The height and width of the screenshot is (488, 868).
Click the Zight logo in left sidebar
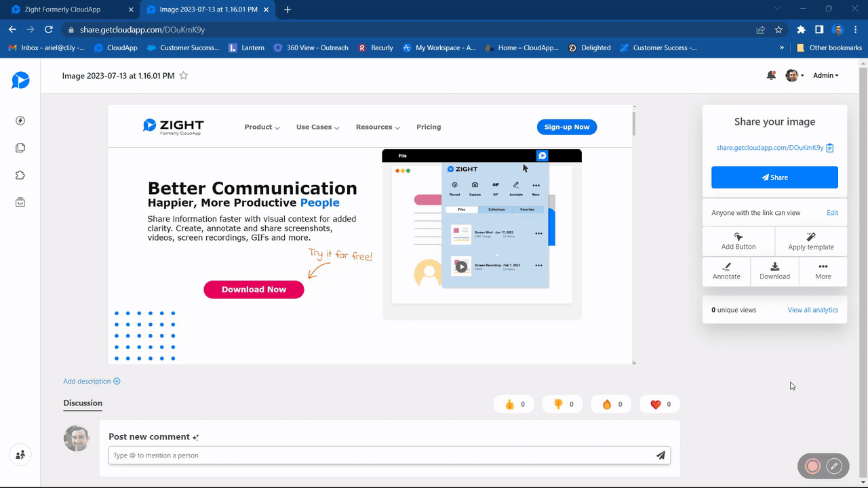(20, 80)
